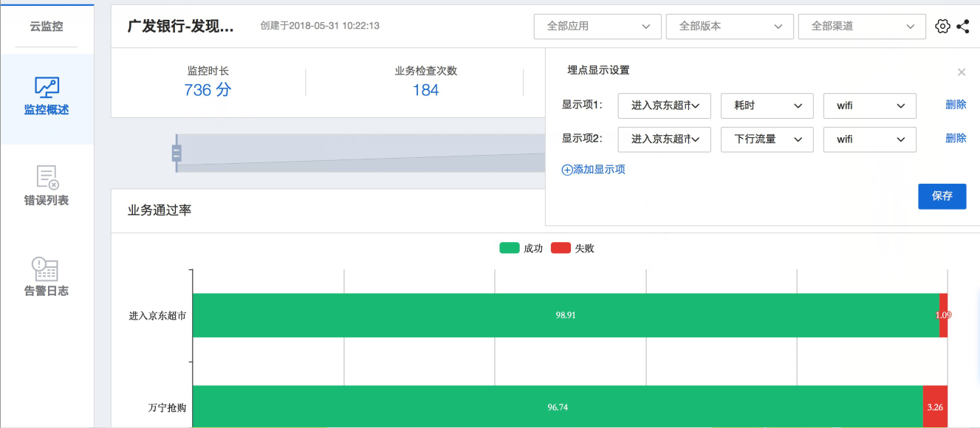Toggle the green 成功 legend item

521,248
